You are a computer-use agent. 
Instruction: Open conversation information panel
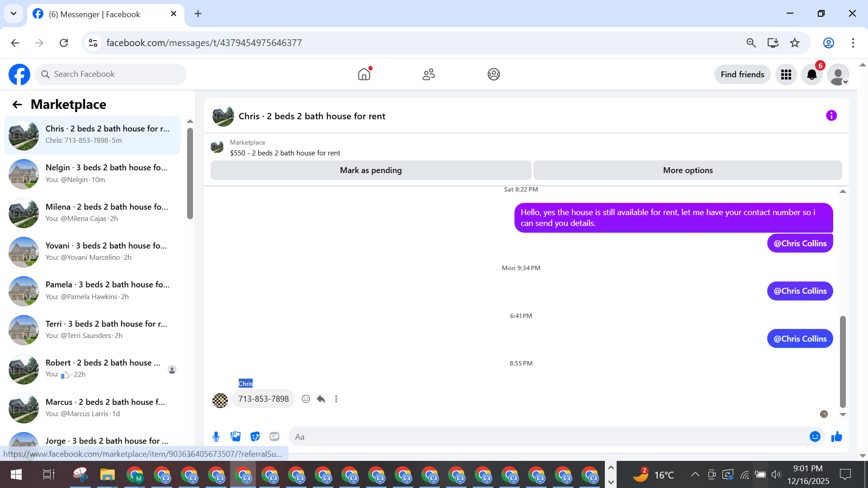831,116
